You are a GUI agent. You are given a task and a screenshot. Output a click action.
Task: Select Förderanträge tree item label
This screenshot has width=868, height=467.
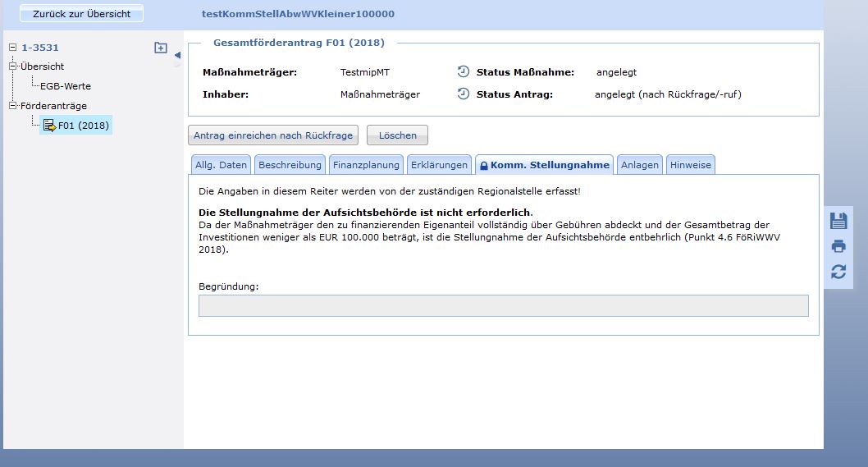(x=53, y=106)
